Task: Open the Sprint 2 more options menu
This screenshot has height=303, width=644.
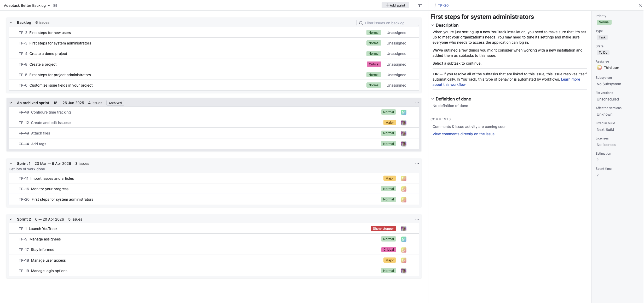Action: pos(417,219)
